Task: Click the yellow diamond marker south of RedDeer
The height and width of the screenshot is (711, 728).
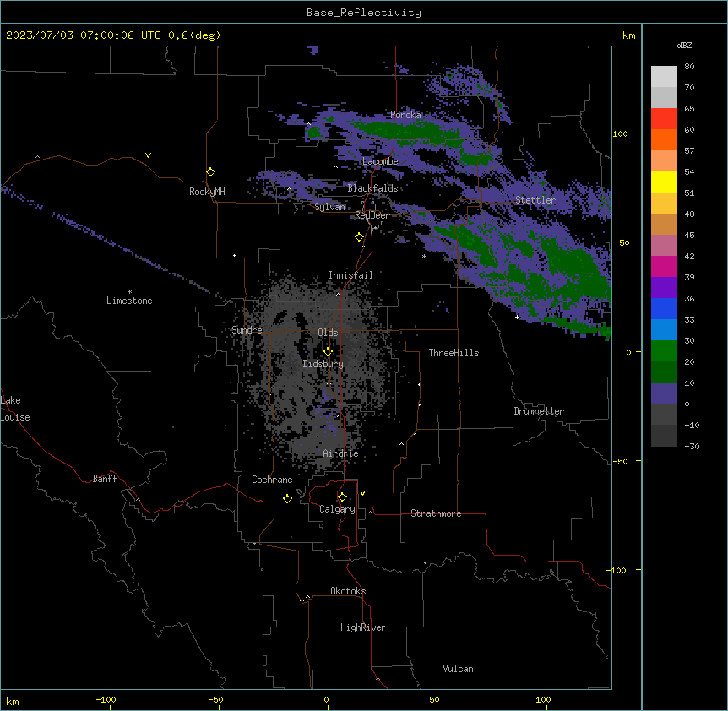Action: pyautogui.click(x=359, y=237)
